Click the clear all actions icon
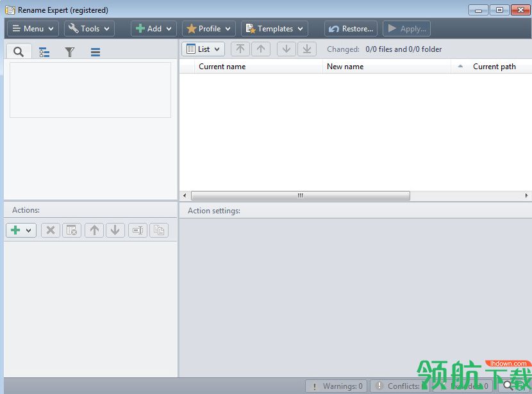Screen dimensions: 532x394 point(72,231)
